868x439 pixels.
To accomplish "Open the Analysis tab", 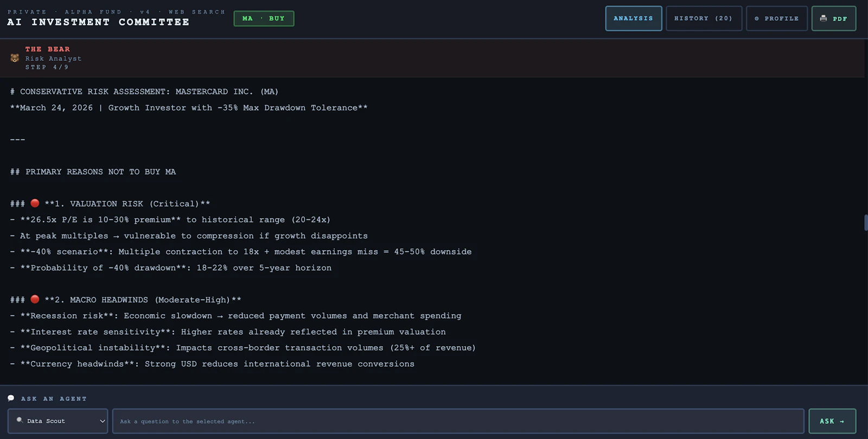I will [633, 18].
